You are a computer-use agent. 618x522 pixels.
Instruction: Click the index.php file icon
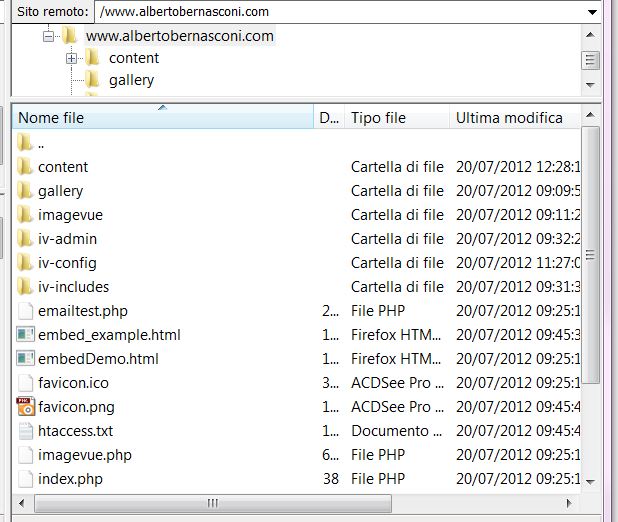(25, 479)
